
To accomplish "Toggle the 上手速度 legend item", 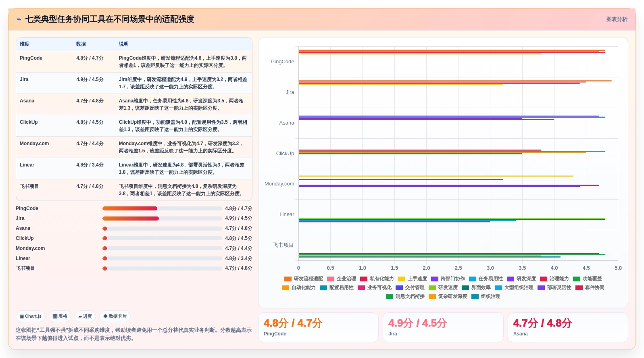I will [413, 279].
